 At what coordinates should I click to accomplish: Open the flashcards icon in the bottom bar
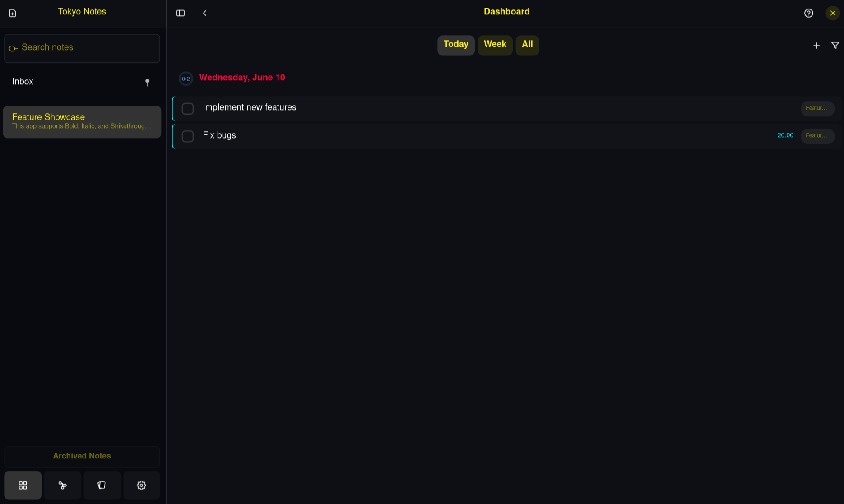click(102, 486)
